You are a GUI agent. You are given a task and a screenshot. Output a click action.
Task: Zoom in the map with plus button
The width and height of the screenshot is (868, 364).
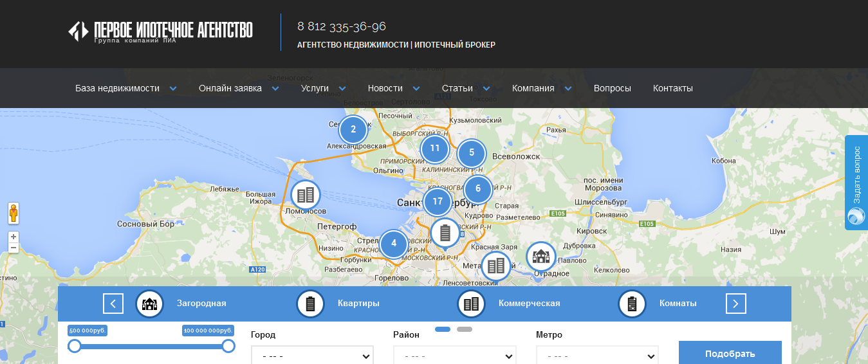tap(14, 237)
